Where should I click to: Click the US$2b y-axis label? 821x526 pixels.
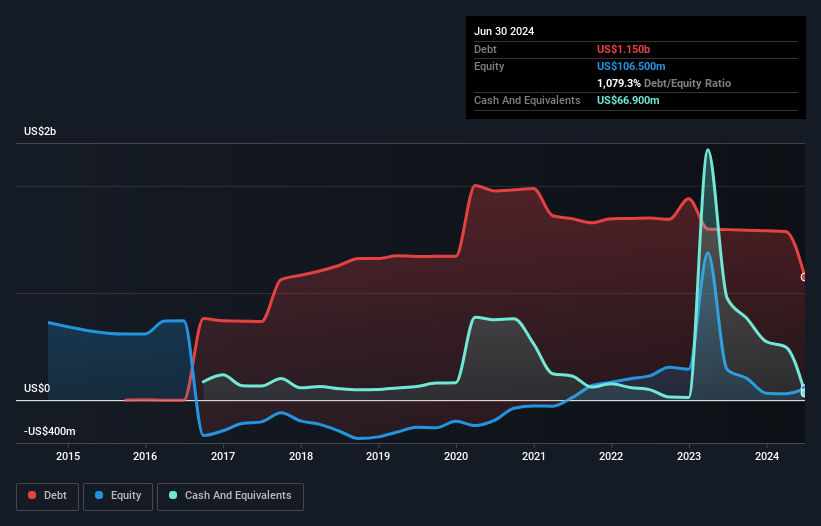pyautogui.click(x=40, y=131)
